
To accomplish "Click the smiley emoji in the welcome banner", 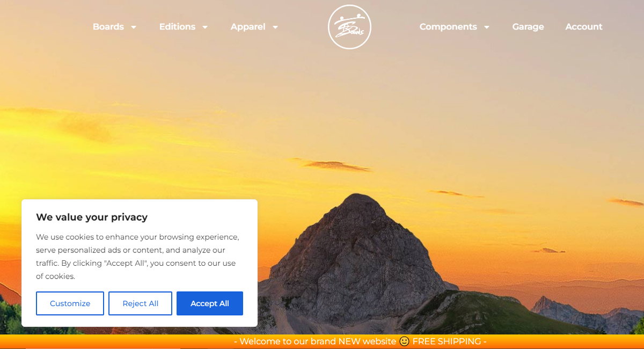I will tap(404, 341).
